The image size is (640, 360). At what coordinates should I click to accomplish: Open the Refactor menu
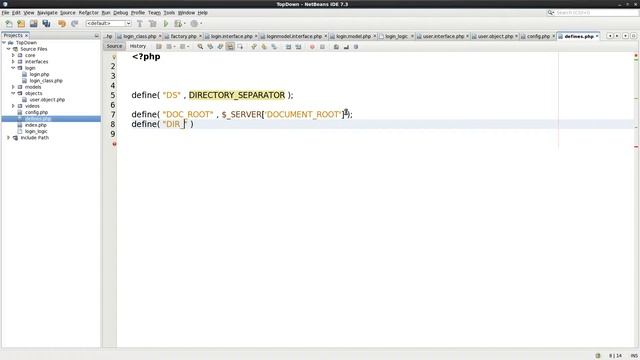[89, 13]
